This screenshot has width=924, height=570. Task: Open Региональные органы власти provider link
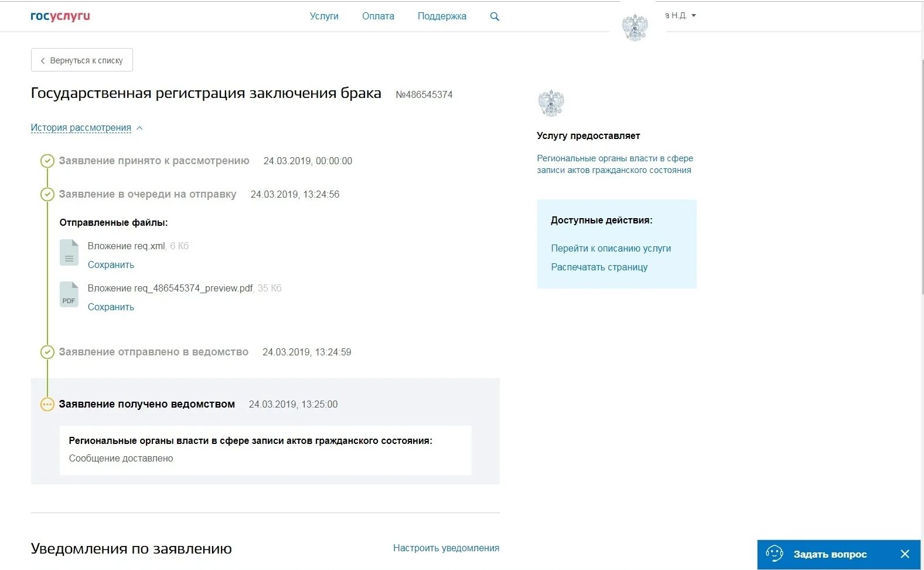pyautogui.click(x=615, y=164)
